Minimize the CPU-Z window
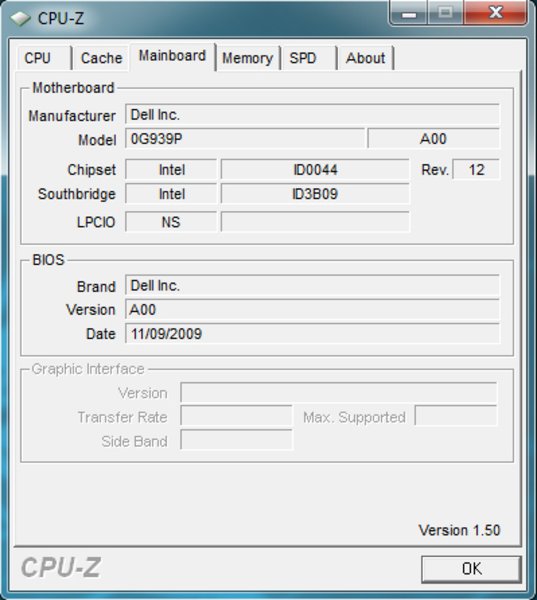The width and height of the screenshot is (537, 600). (408, 13)
